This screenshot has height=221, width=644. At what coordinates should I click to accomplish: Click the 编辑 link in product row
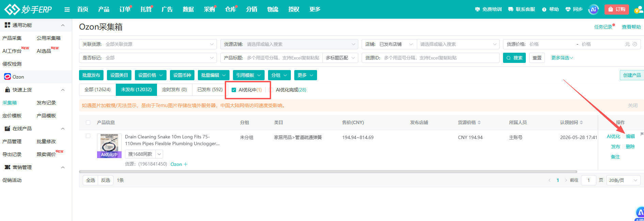[x=630, y=136]
